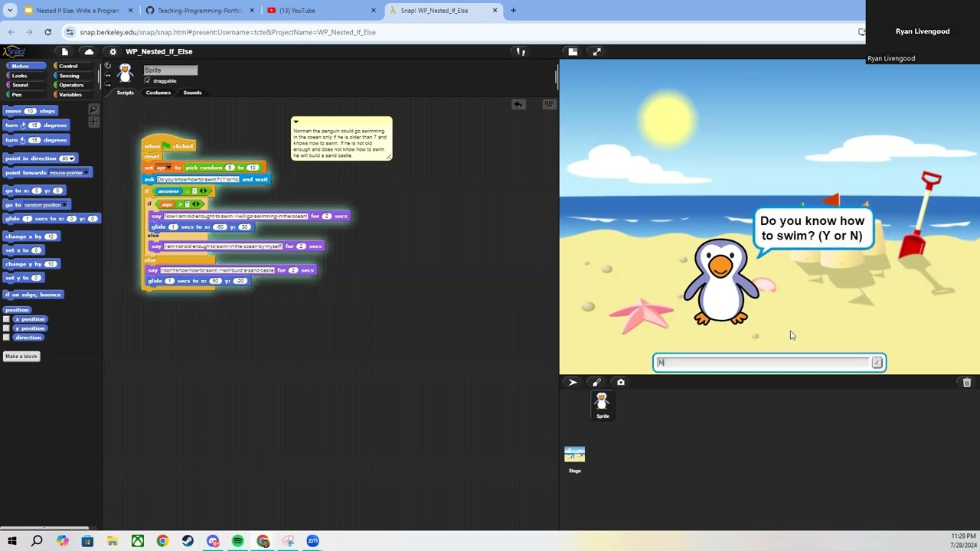Switch to the Teaching-Programming-Portfolio GitHub tab
980x551 pixels.
[x=199, y=11]
